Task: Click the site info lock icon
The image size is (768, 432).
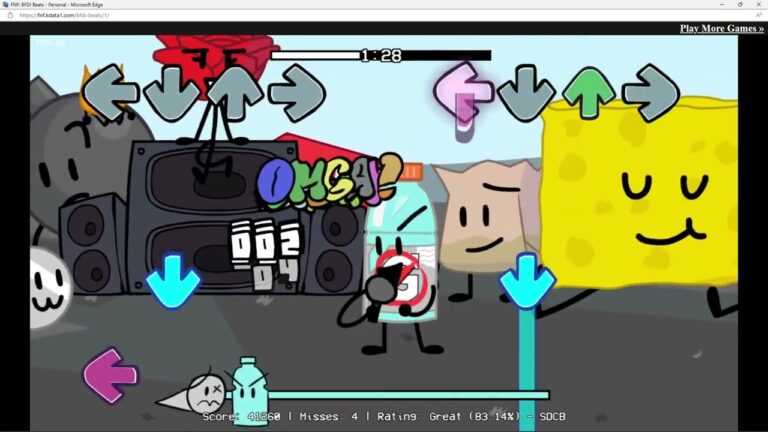Action: 11,15
